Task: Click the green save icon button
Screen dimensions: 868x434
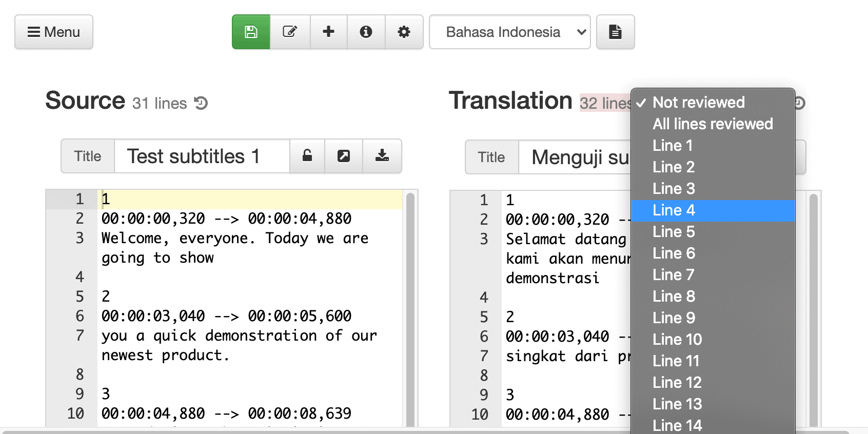Action: [x=251, y=32]
